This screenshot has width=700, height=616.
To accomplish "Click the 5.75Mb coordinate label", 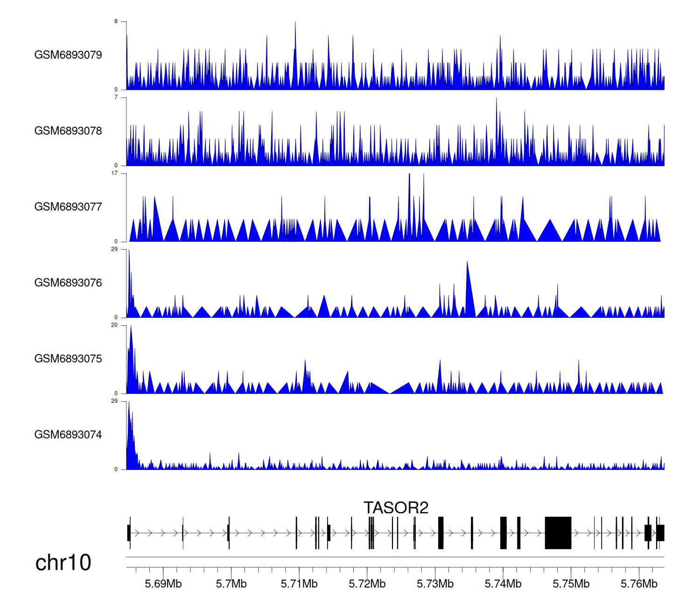I will coord(571,584).
